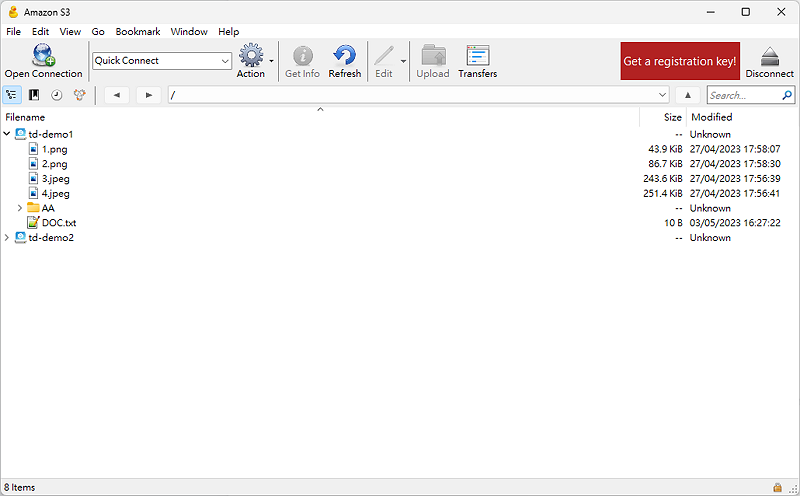The width and height of the screenshot is (800, 496).
Task: Sort by the Filename column header
Action: [25, 117]
